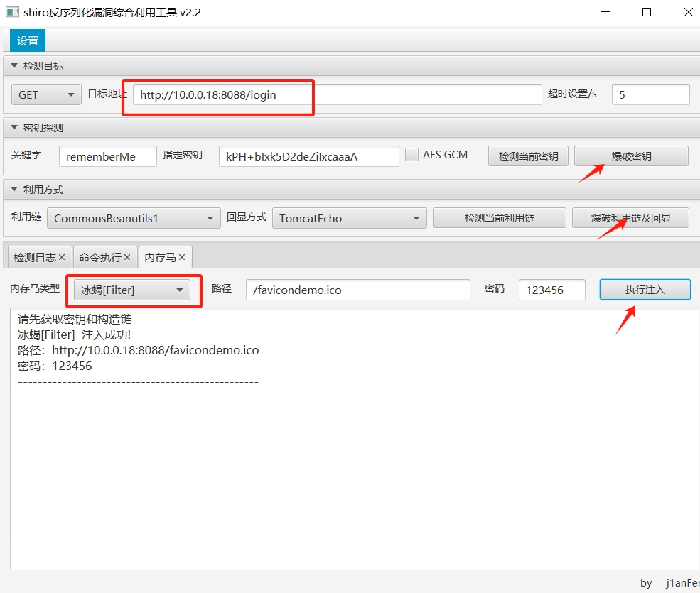
Task: Open the 设置 menu
Action: coord(27,40)
